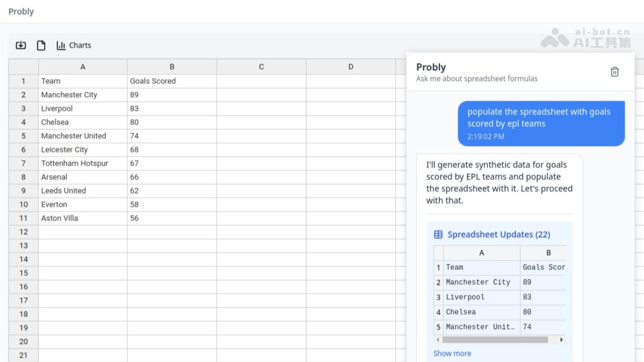
Task: Select Liverpool's goals value 83
Action: tap(172, 109)
